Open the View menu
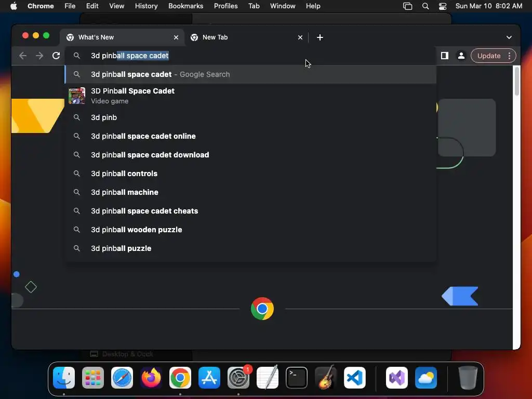The width and height of the screenshot is (532, 399). point(116,6)
